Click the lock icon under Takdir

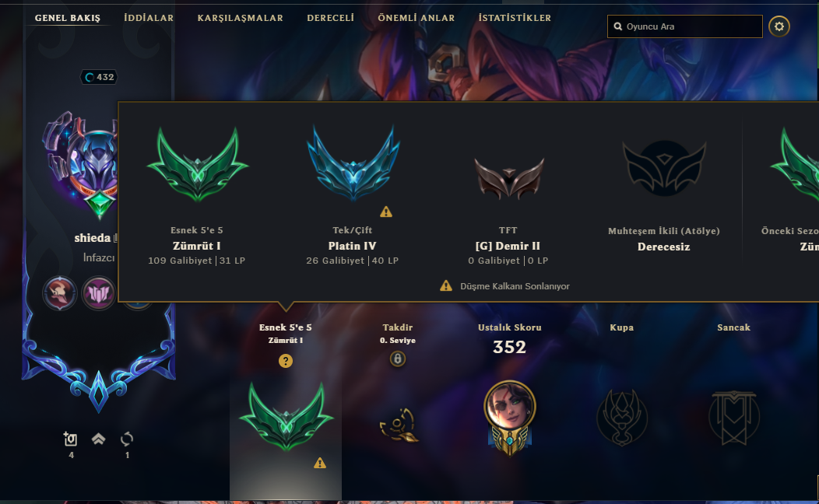398,359
